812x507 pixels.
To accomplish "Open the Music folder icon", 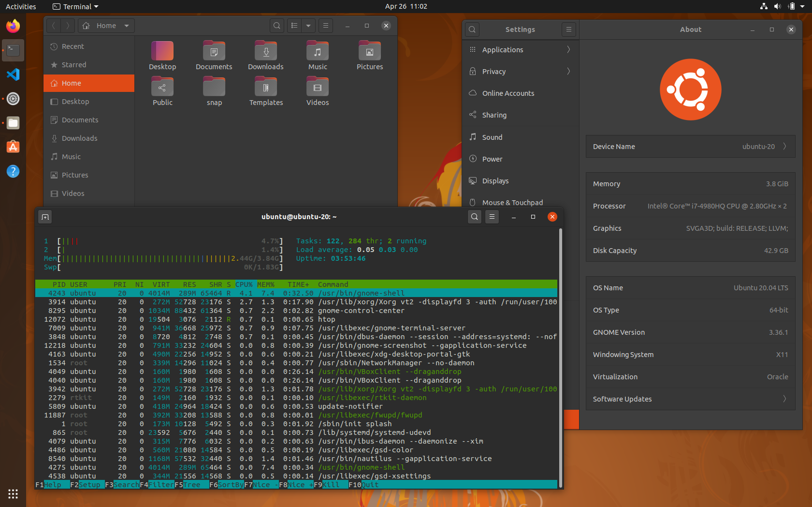I will coord(318,56).
